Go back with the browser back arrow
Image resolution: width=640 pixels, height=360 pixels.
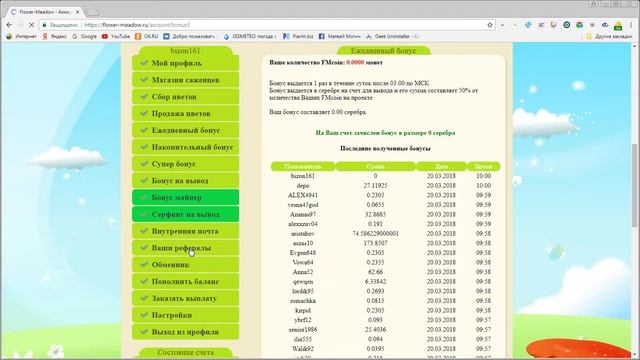[9, 25]
